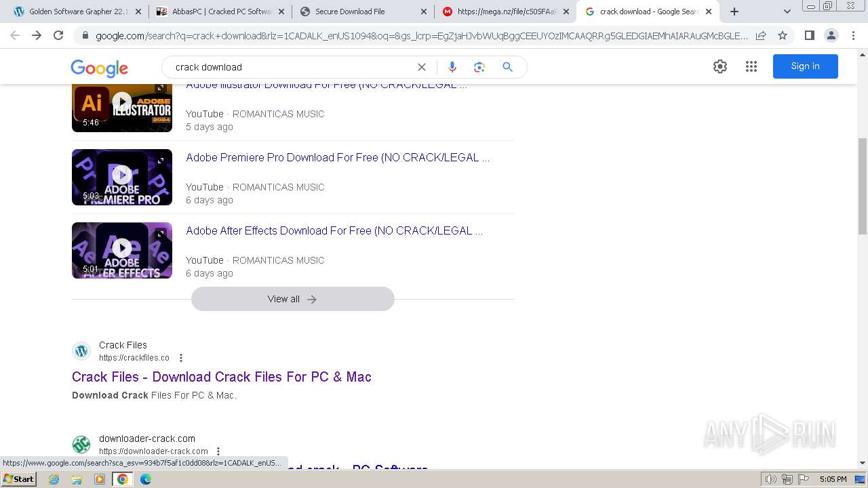Viewport: 868px width, 488px height.
Task: Open the volume icon in system tray
Action: pos(771,479)
